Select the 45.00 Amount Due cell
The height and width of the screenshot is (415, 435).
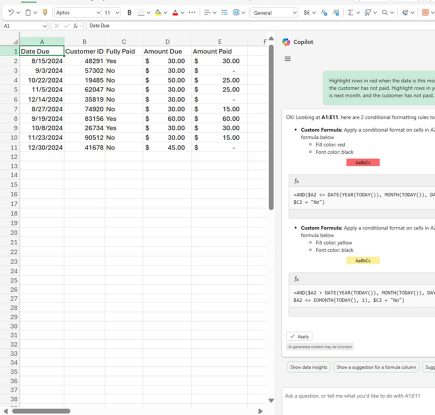(167, 147)
